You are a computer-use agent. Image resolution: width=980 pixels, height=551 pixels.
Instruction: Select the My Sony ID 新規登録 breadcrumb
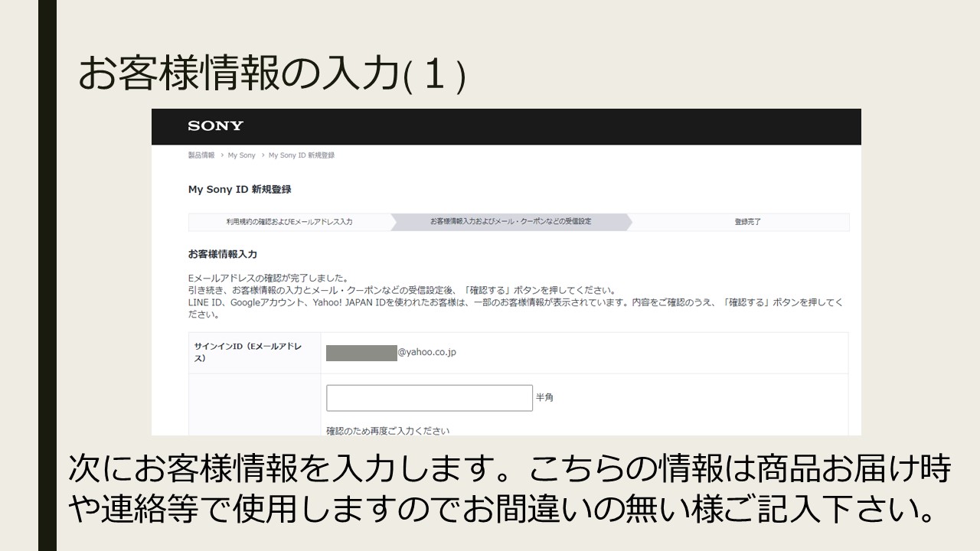tap(302, 155)
